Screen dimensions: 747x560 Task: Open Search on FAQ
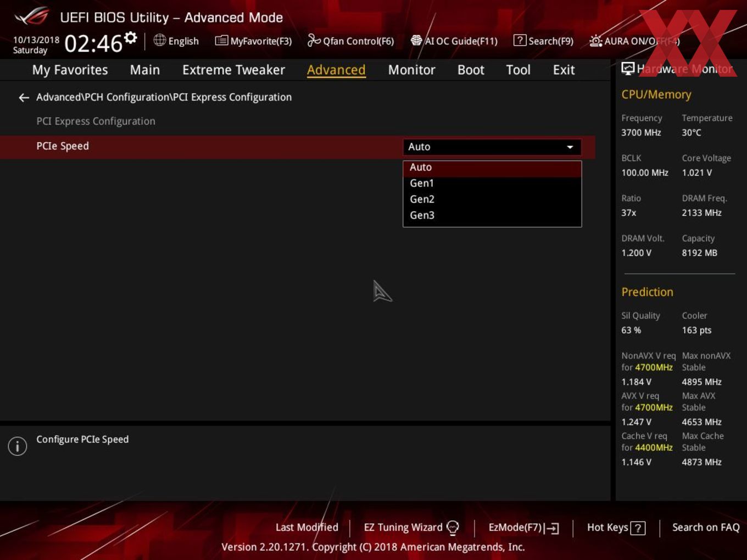pyautogui.click(x=706, y=527)
